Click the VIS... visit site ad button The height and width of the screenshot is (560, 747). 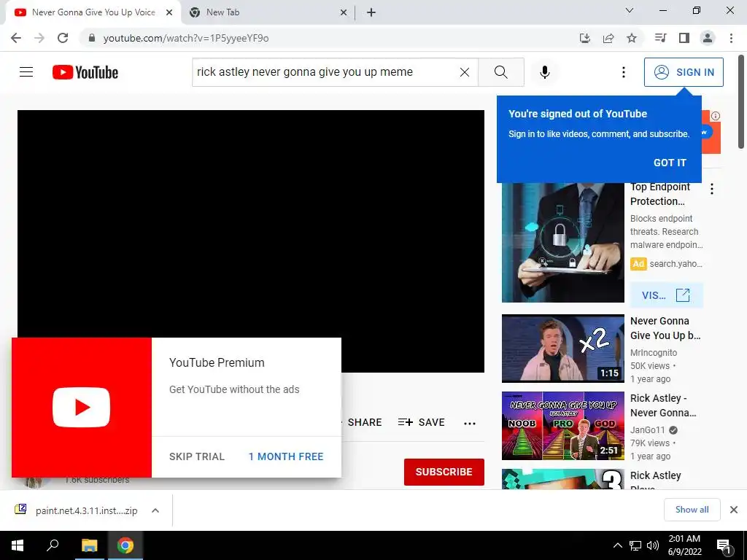click(x=666, y=295)
